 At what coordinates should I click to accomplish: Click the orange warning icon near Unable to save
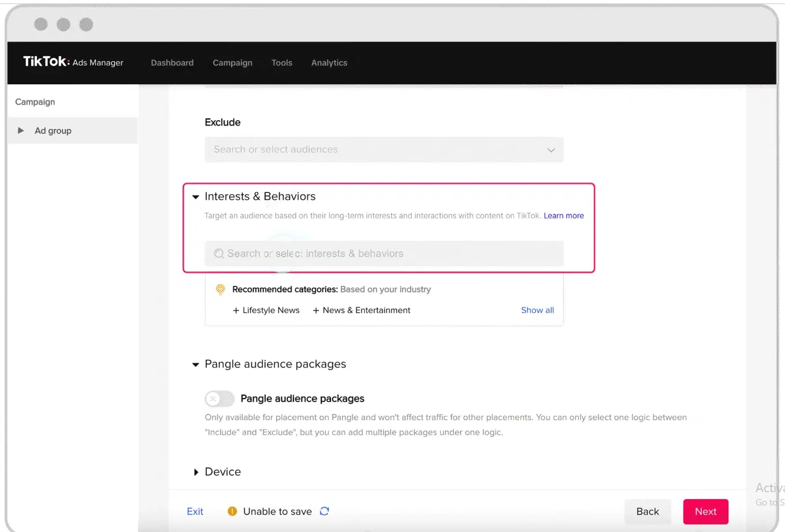pos(232,511)
